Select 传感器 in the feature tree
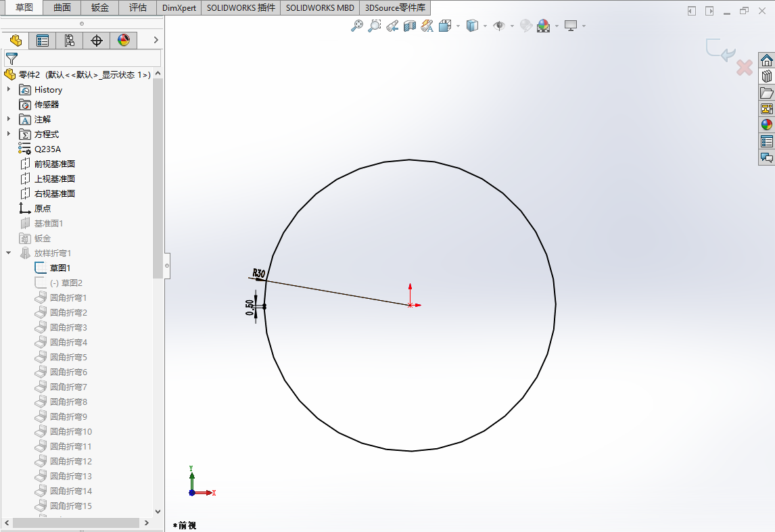 point(39,105)
